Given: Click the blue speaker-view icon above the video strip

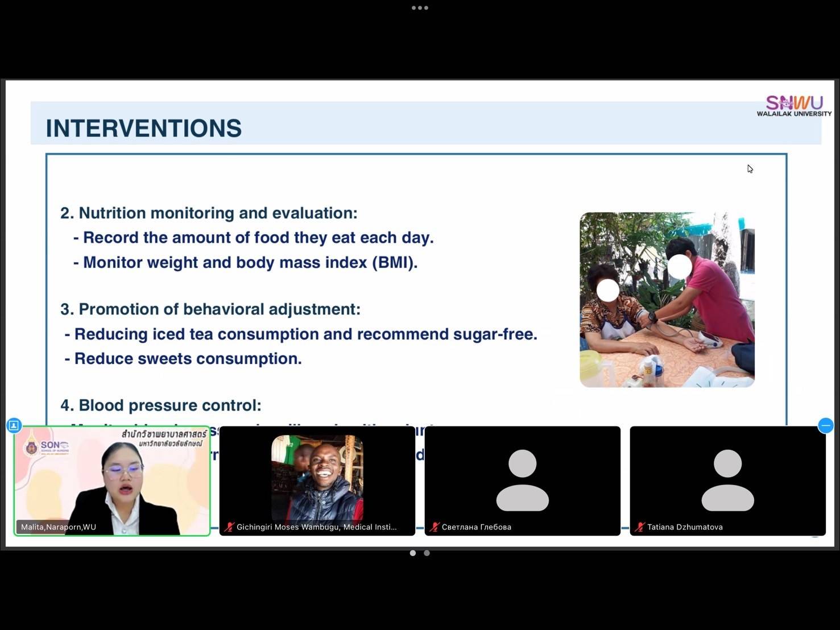Looking at the screenshot, I should (x=14, y=425).
